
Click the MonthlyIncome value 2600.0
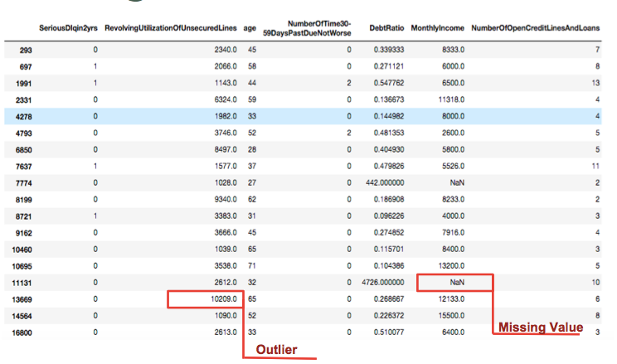[x=453, y=133]
